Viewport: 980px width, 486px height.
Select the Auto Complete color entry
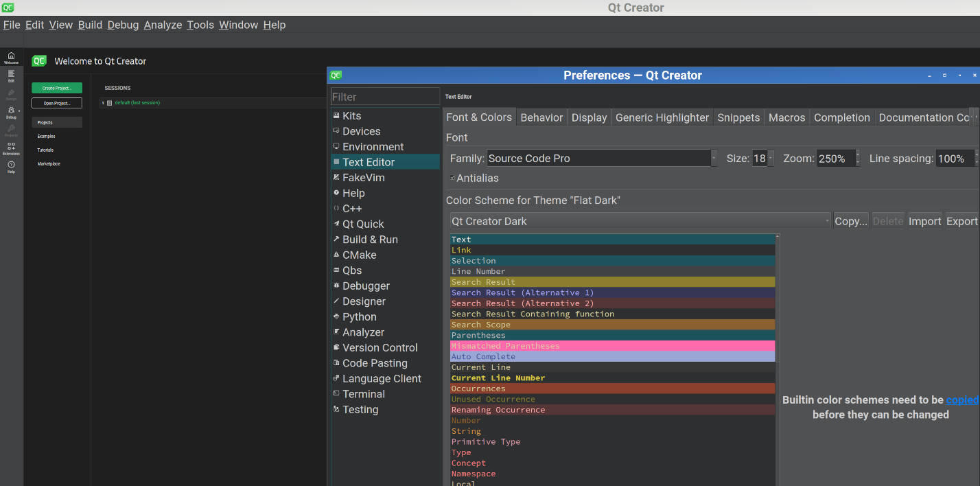612,356
